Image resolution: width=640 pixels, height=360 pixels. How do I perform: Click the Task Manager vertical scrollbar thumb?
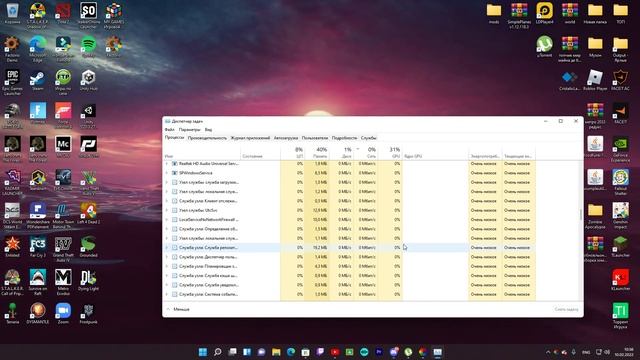coord(580,215)
